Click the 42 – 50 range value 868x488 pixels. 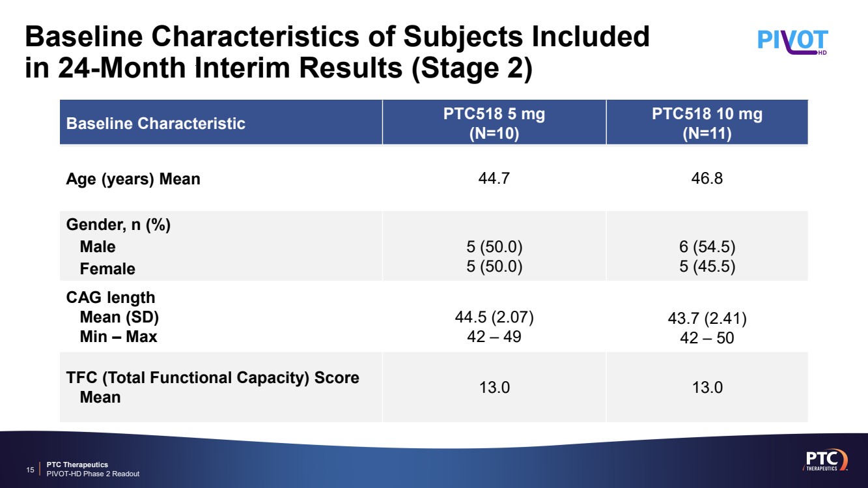tap(707, 338)
